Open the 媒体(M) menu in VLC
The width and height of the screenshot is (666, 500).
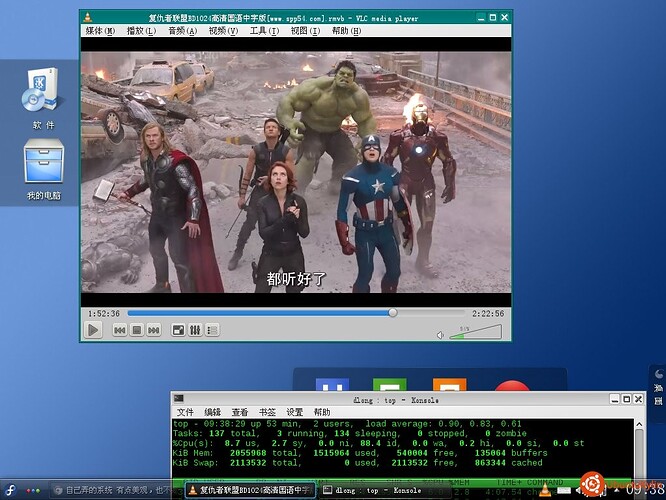tap(100, 31)
